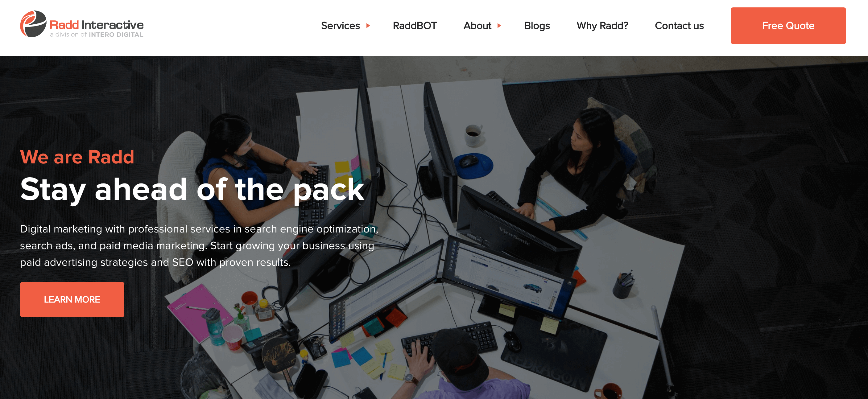Expand the About dropdown arrow
The height and width of the screenshot is (399, 868).
coord(499,26)
